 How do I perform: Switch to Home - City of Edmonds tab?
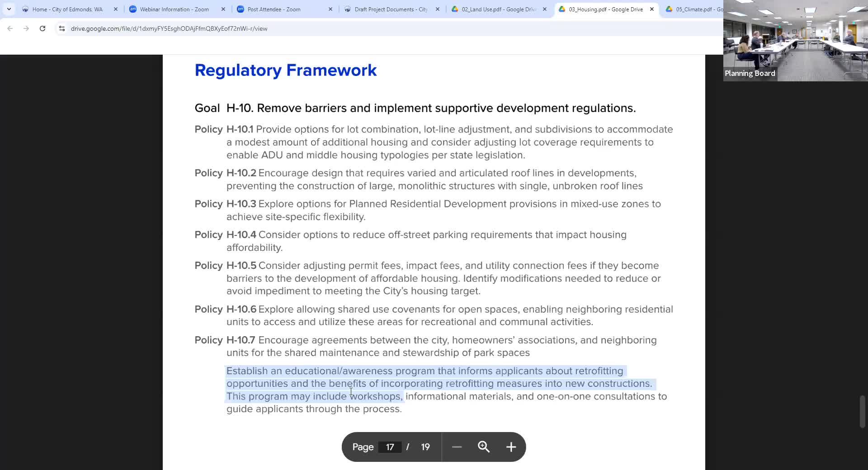pos(68,9)
